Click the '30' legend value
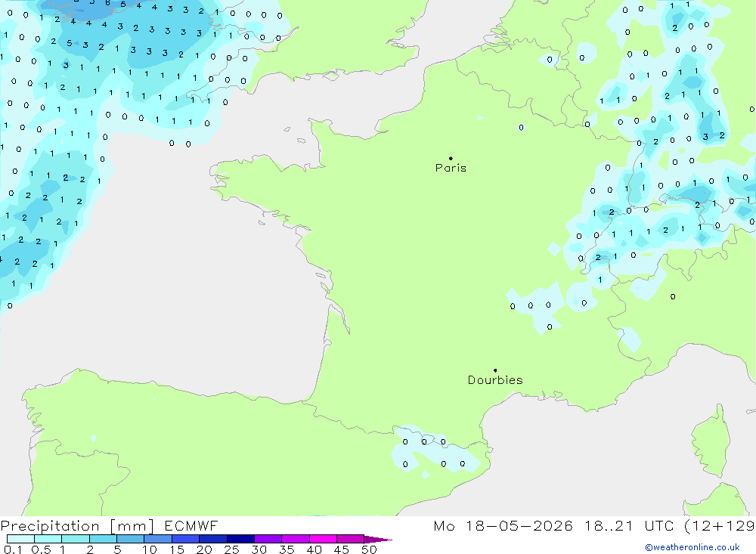This screenshot has height=554, width=756. [x=259, y=549]
